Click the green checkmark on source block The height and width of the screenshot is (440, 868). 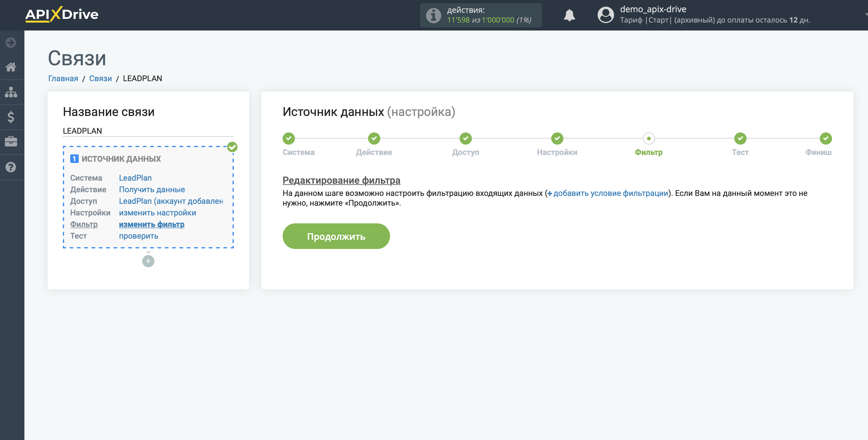click(x=232, y=147)
